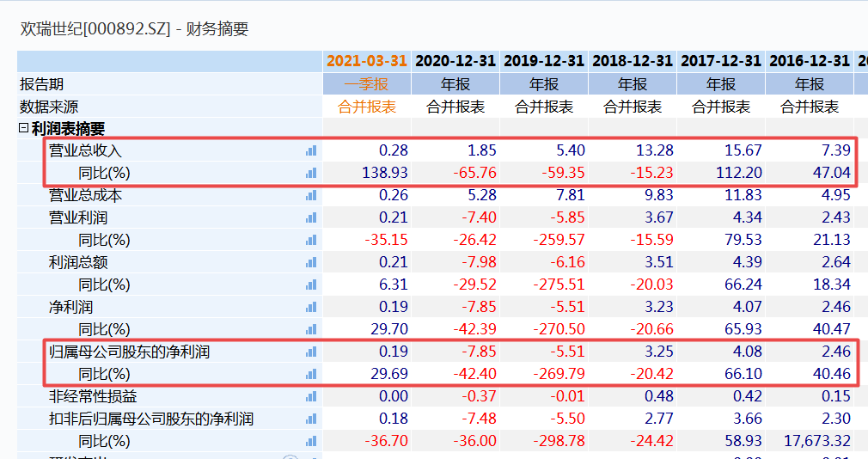
Task: Select the 2020-12-31 column header
Action: tap(455, 61)
